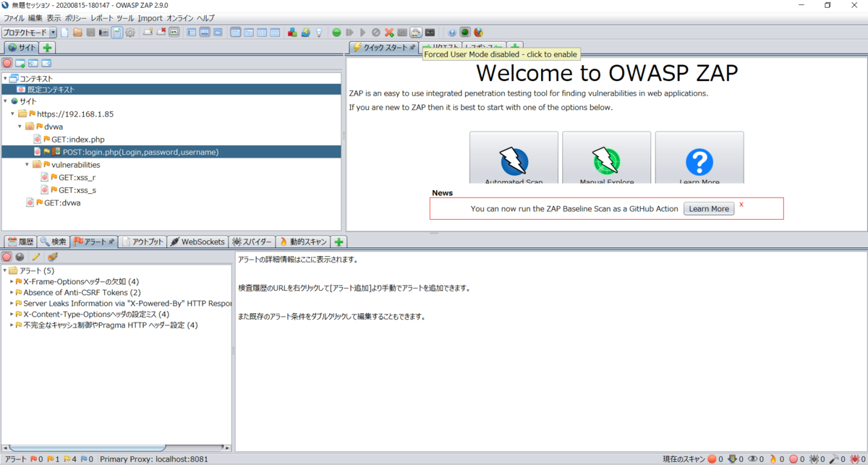Click the Learn More button in News
The image size is (868, 465).
[709, 208]
